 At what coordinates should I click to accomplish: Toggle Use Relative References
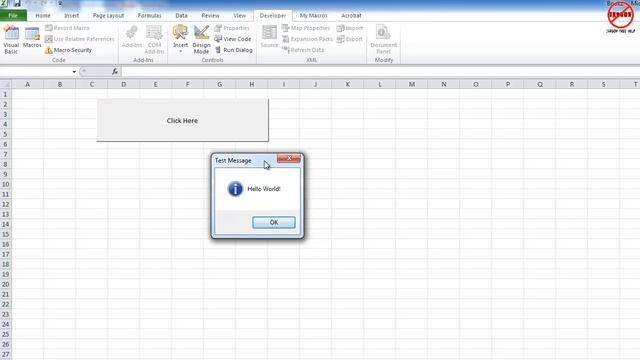click(x=80, y=39)
